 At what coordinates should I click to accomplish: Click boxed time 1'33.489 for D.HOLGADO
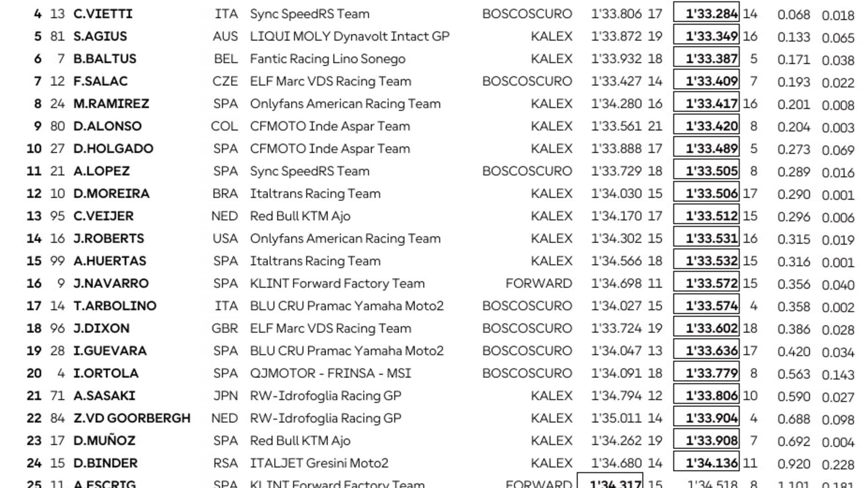706,148
